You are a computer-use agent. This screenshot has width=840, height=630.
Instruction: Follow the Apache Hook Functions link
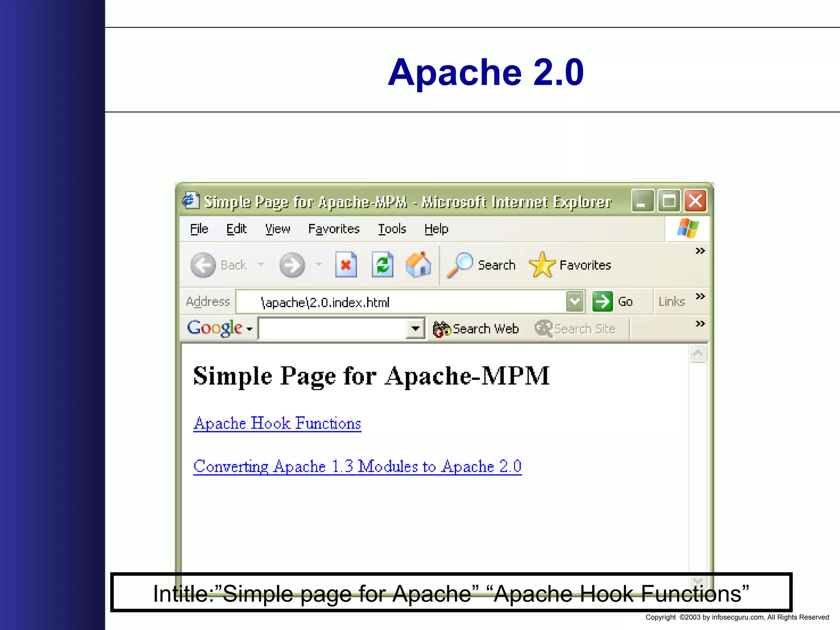coord(277,423)
